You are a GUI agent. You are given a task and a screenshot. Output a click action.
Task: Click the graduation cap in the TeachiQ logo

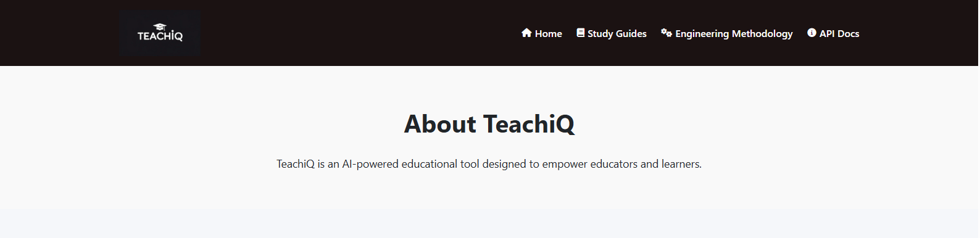[x=160, y=27]
